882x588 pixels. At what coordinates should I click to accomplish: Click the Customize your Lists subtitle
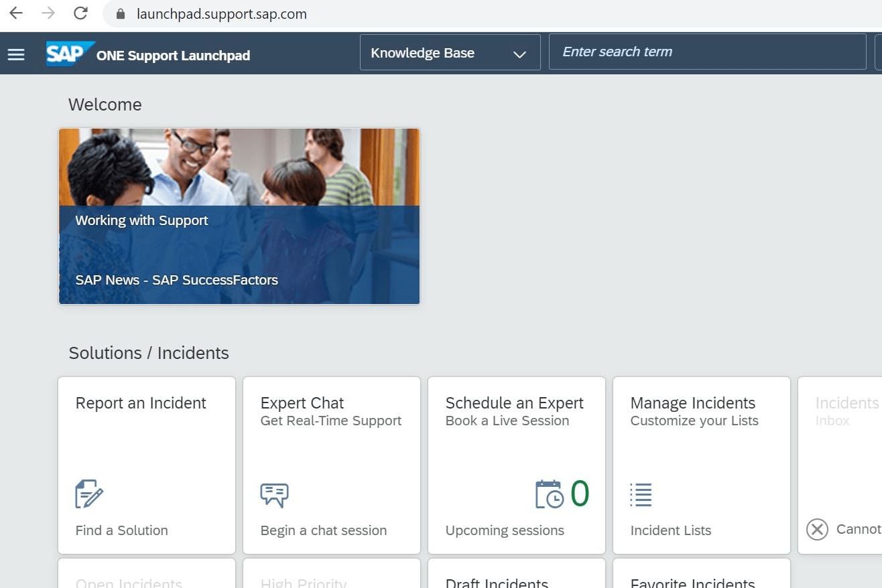pos(694,421)
